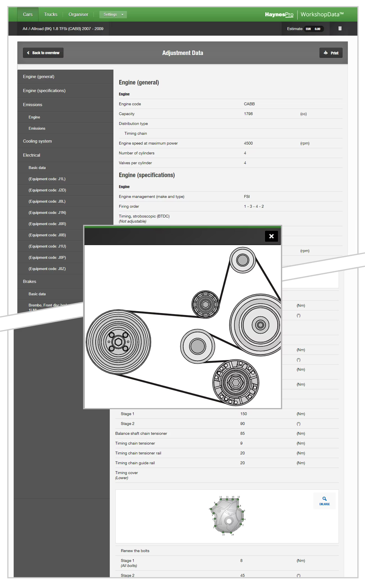Open the Organiser tab
This screenshot has height=588, width=365.
pos(78,15)
